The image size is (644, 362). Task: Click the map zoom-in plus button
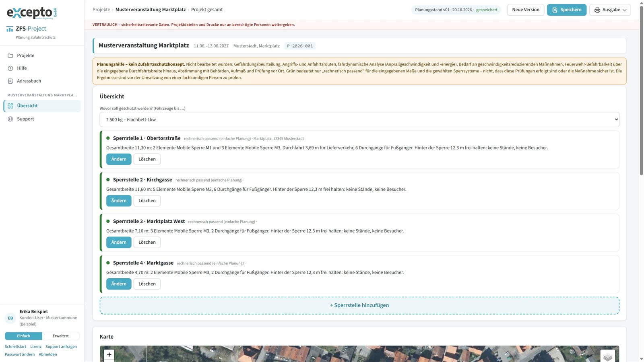pyautogui.click(x=109, y=355)
